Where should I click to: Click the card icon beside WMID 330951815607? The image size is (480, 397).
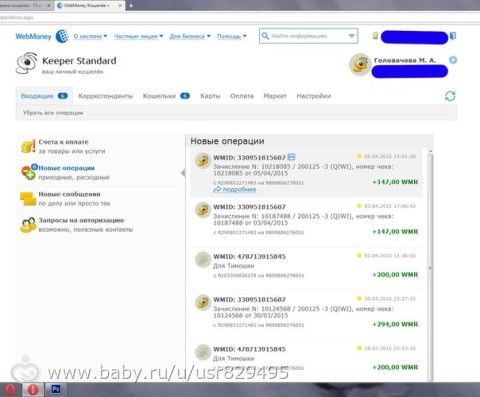point(291,157)
